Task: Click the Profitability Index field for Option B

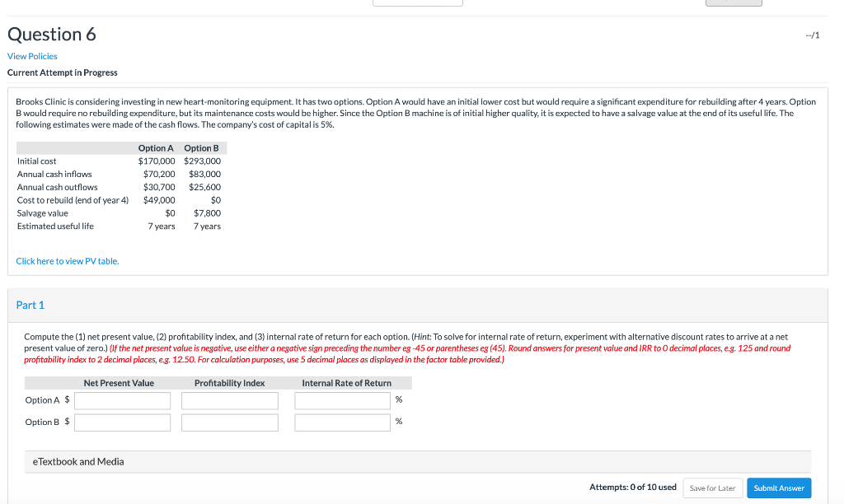Action: 229,422
